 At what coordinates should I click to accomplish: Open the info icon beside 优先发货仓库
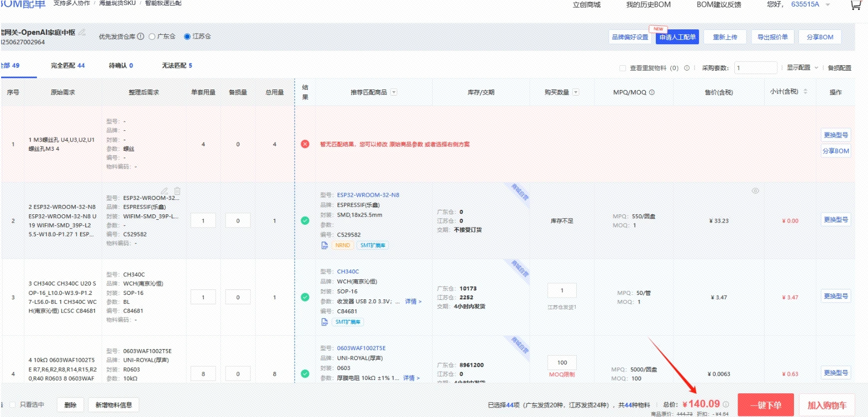141,36
